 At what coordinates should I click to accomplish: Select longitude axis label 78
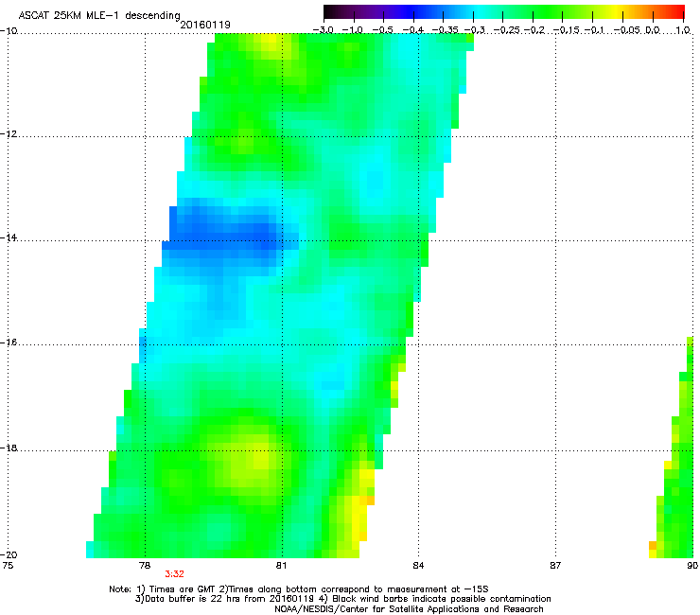(x=145, y=566)
